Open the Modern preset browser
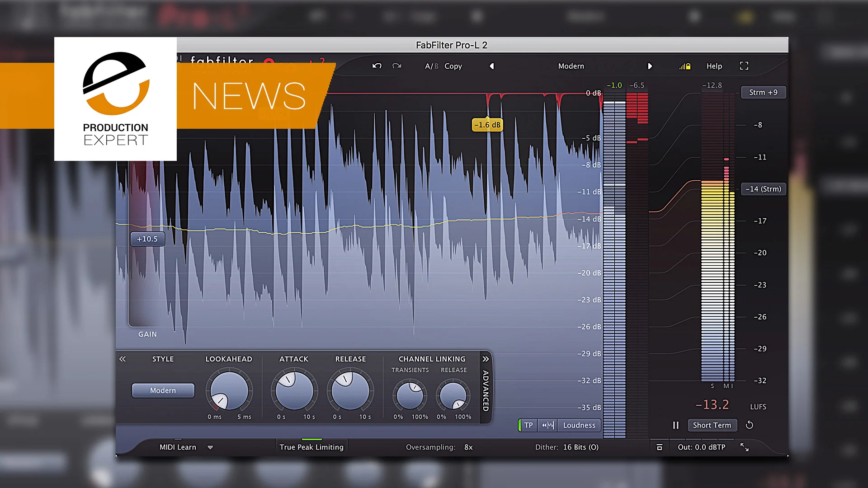This screenshot has height=488, width=868. click(571, 66)
